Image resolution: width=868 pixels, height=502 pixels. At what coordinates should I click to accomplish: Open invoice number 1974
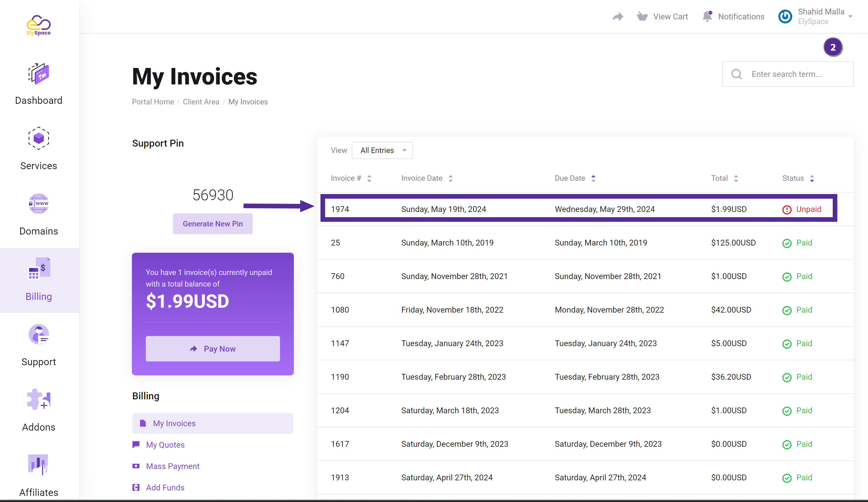pyautogui.click(x=340, y=209)
